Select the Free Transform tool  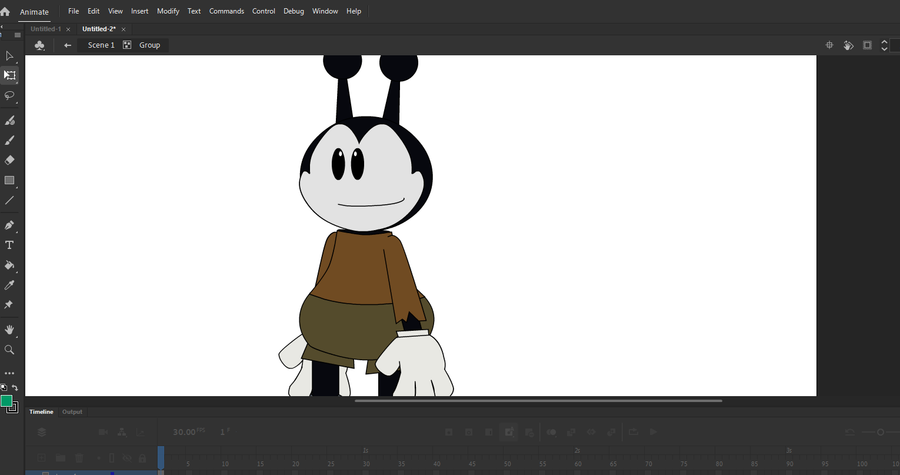pos(9,75)
